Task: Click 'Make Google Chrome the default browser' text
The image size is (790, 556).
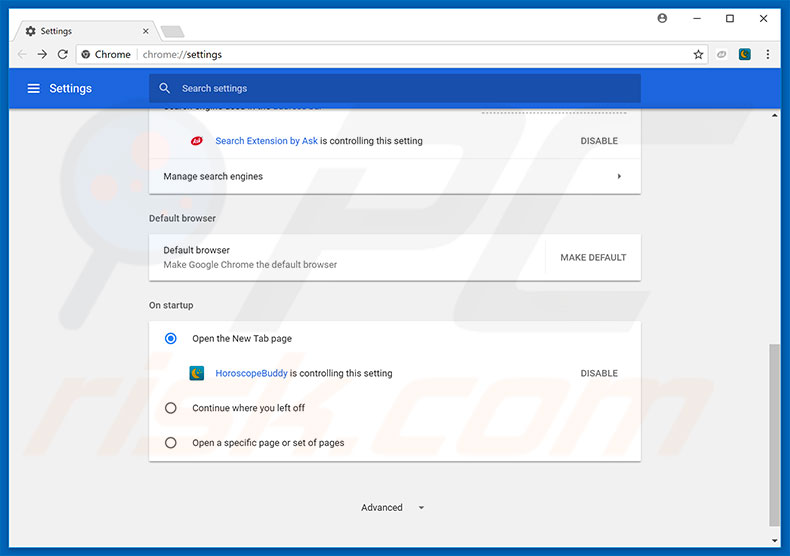Action: pyautogui.click(x=250, y=264)
